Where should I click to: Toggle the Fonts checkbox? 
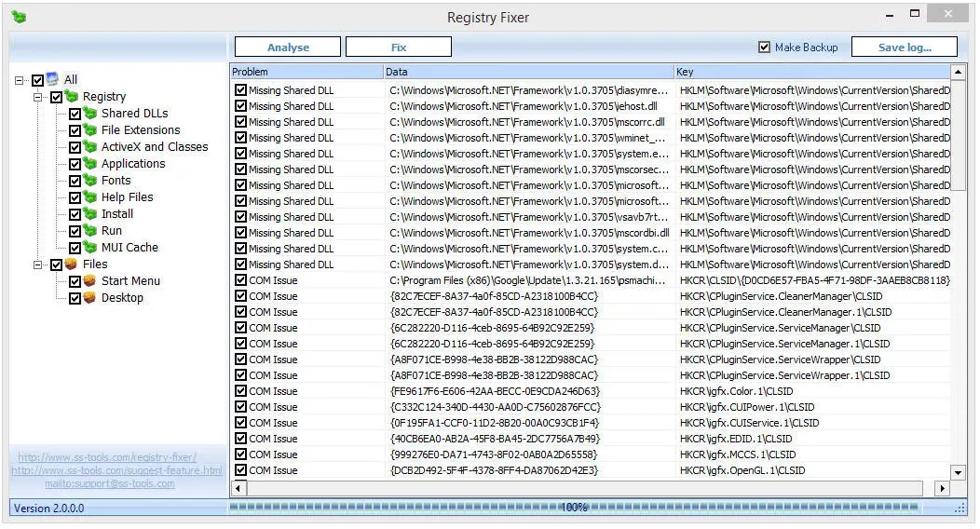[75, 181]
